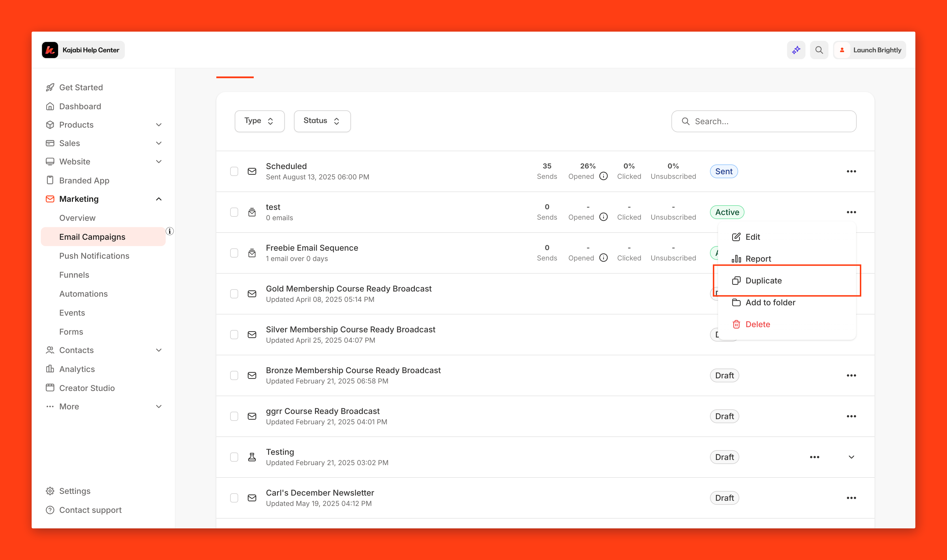Select the Freebie Email Sequence checkbox

(x=234, y=253)
